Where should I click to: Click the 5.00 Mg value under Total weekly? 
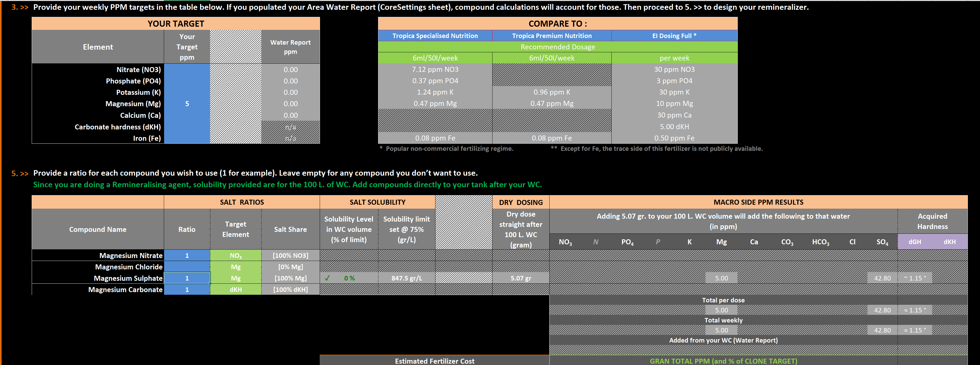[x=721, y=330]
